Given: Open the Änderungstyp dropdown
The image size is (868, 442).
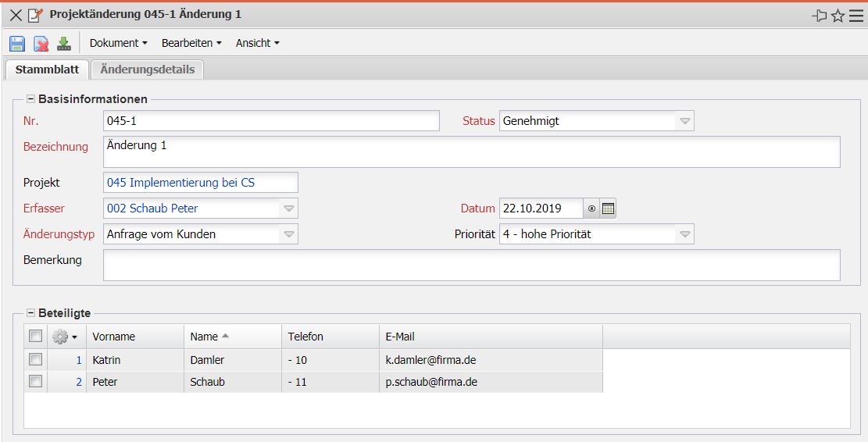Looking at the screenshot, I should [288, 234].
